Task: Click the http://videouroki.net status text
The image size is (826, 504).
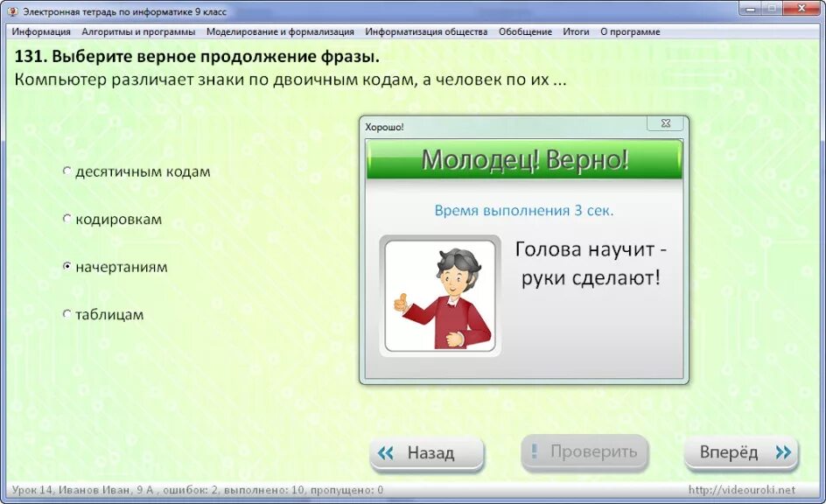Action: click(x=742, y=490)
